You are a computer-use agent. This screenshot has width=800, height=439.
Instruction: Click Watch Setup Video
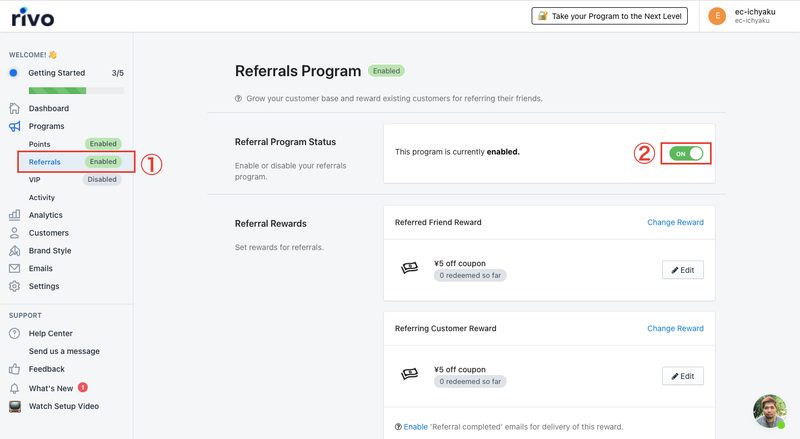pos(64,406)
